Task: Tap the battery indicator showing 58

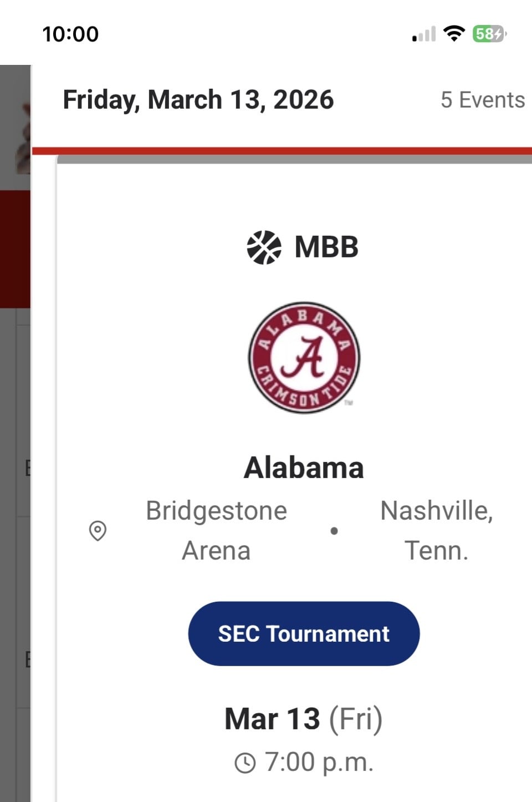Action: (x=489, y=34)
